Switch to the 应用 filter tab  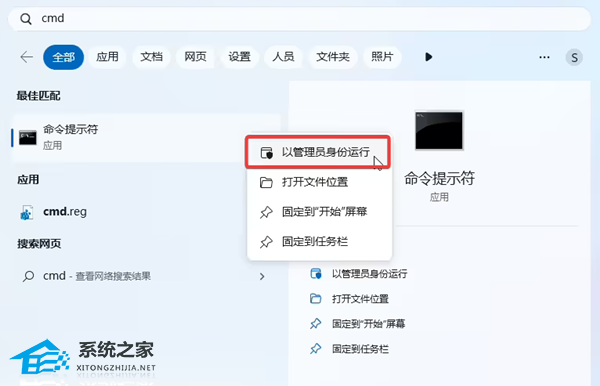(107, 57)
